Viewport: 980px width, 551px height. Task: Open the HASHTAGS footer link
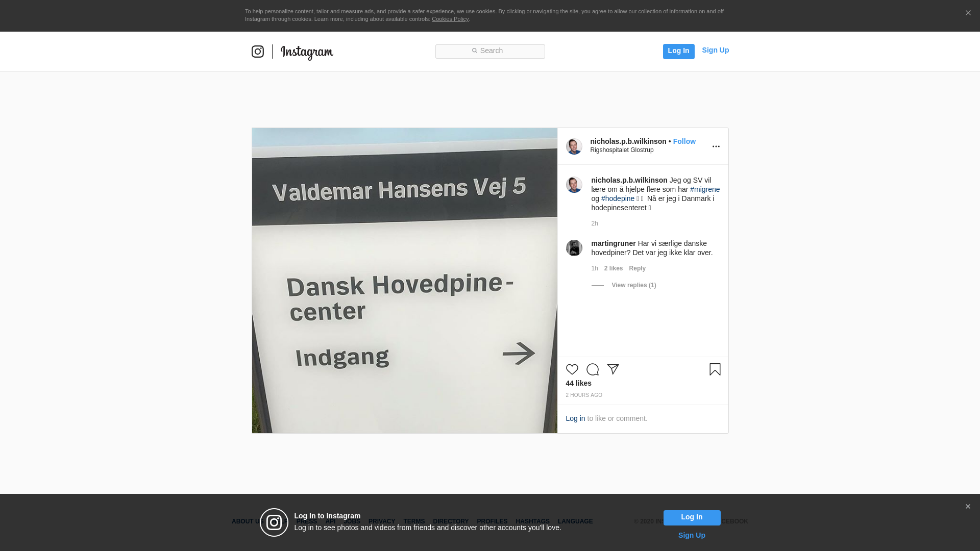click(x=532, y=521)
